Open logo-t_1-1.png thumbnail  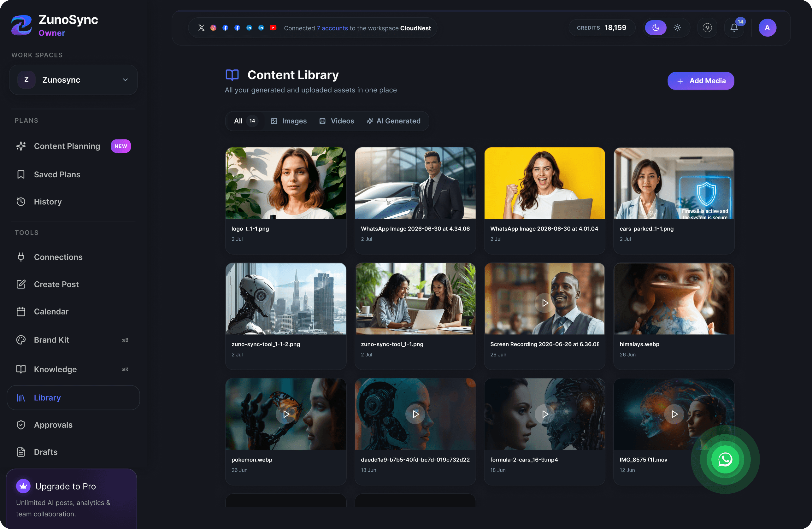point(285,183)
